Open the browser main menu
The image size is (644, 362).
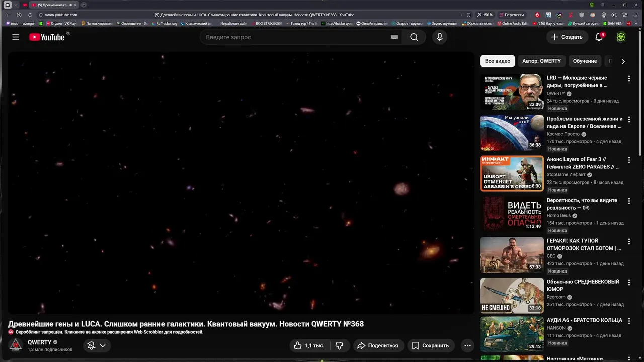(603, 5)
